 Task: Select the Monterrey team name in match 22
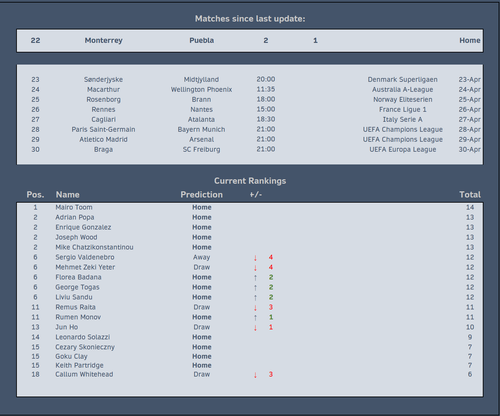click(x=103, y=40)
